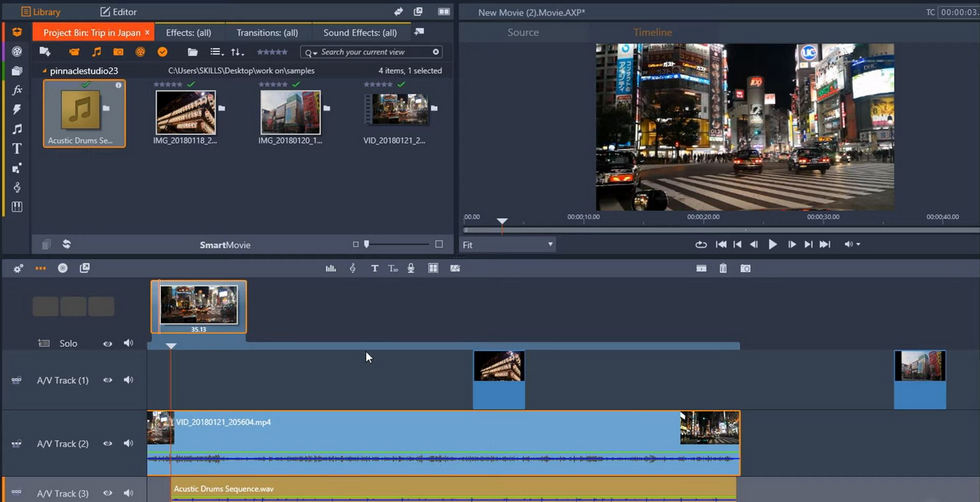This screenshot has width=980, height=502.
Task: Mute the A/V Track (3) audio
Action: pyautogui.click(x=128, y=493)
